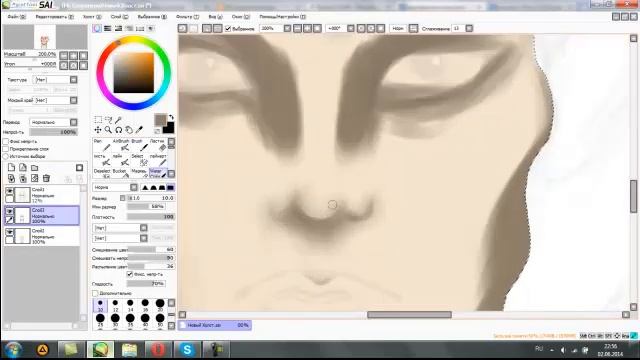Delete the current layer with trash icon
The image size is (640, 360).
click(x=46, y=178)
